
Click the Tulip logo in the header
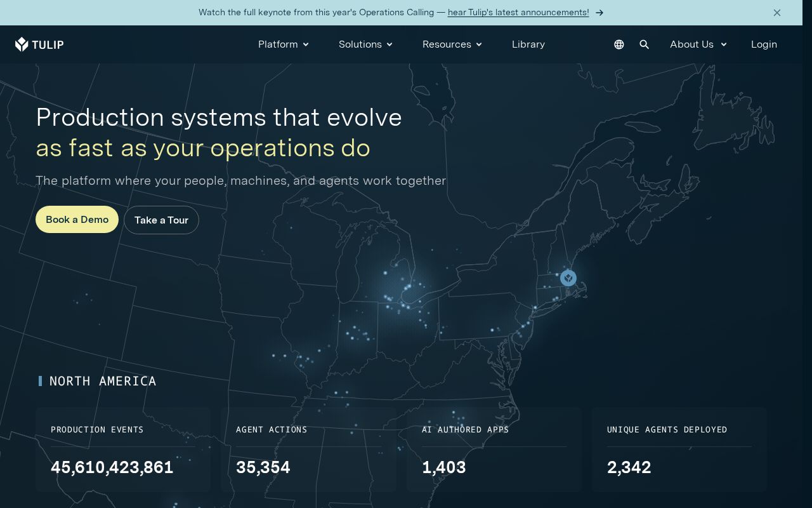click(39, 44)
